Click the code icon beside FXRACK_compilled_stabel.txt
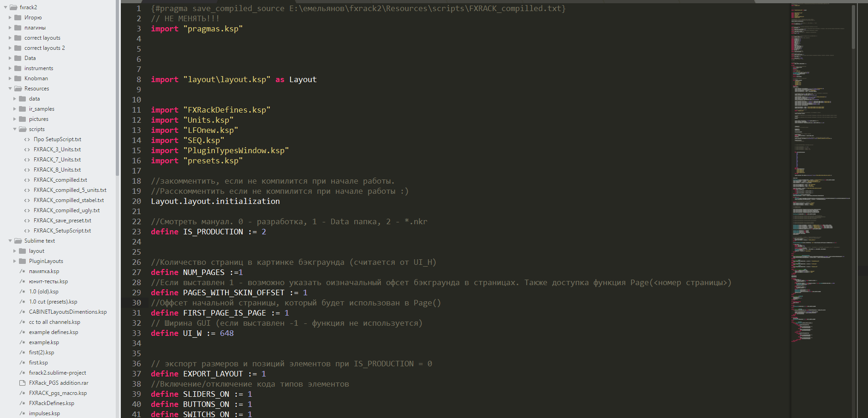 tap(27, 200)
